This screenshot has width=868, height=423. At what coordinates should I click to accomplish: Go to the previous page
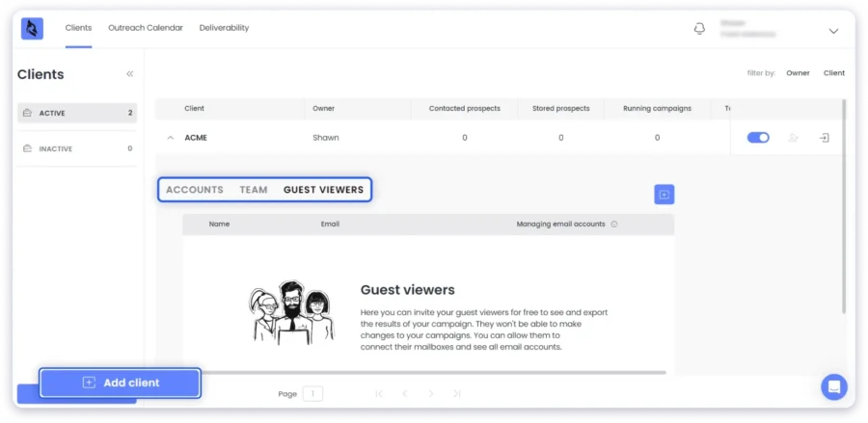pyautogui.click(x=405, y=394)
